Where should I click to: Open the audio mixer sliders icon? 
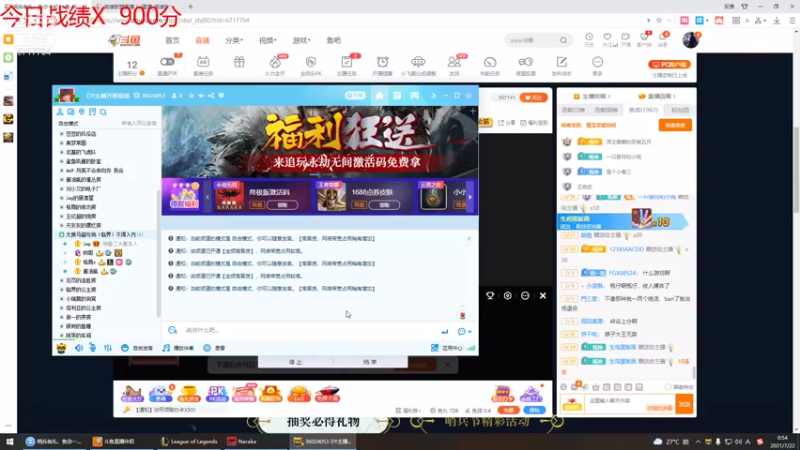click(x=108, y=348)
